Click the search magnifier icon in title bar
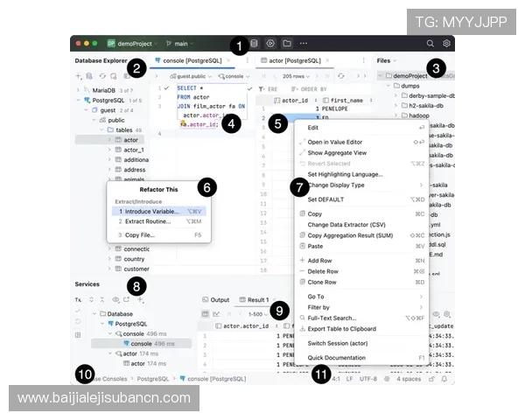Viewport: 525px width, 420px height. point(430,43)
